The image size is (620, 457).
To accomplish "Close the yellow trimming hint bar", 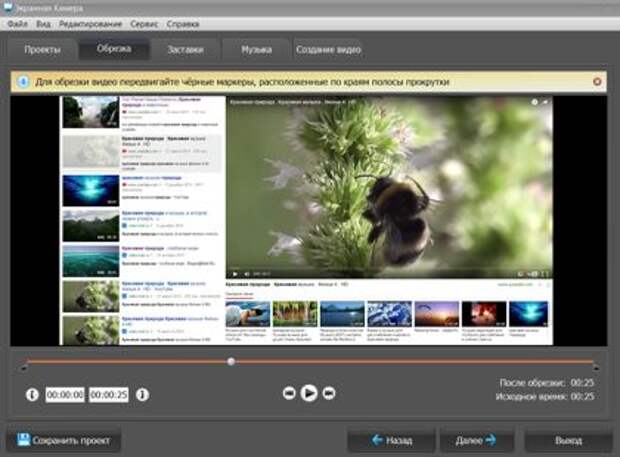I will [x=597, y=81].
